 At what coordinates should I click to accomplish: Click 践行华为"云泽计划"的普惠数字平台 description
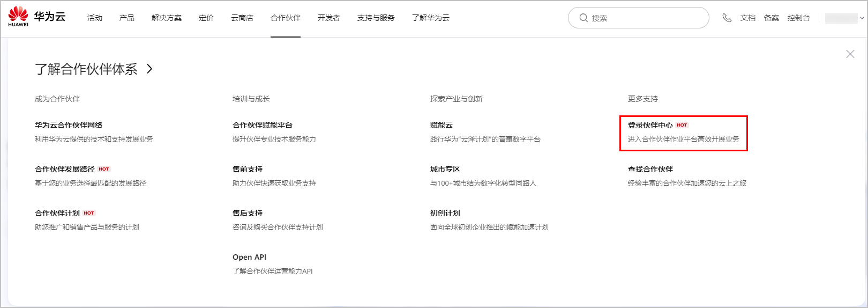tap(485, 139)
